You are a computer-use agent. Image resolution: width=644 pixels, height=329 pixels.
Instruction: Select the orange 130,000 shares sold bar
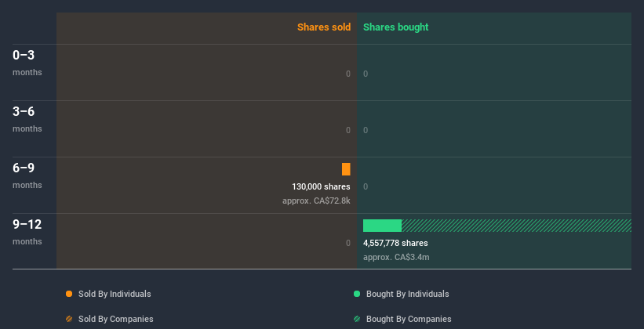(346, 169)
